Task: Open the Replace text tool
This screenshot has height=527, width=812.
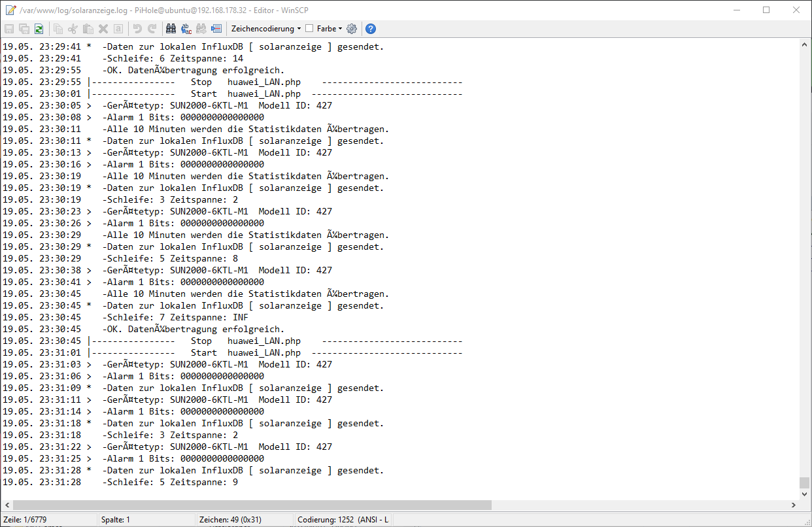Action: (186, 29)
